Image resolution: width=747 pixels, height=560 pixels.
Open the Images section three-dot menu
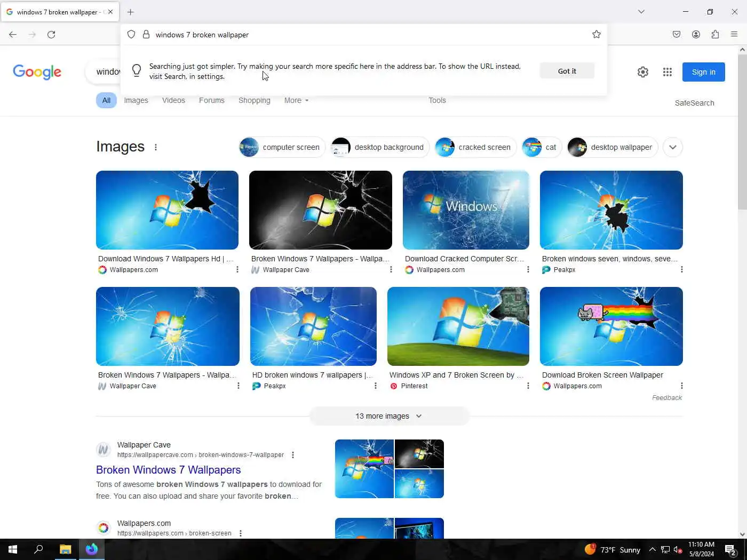(x=156, y=147)
